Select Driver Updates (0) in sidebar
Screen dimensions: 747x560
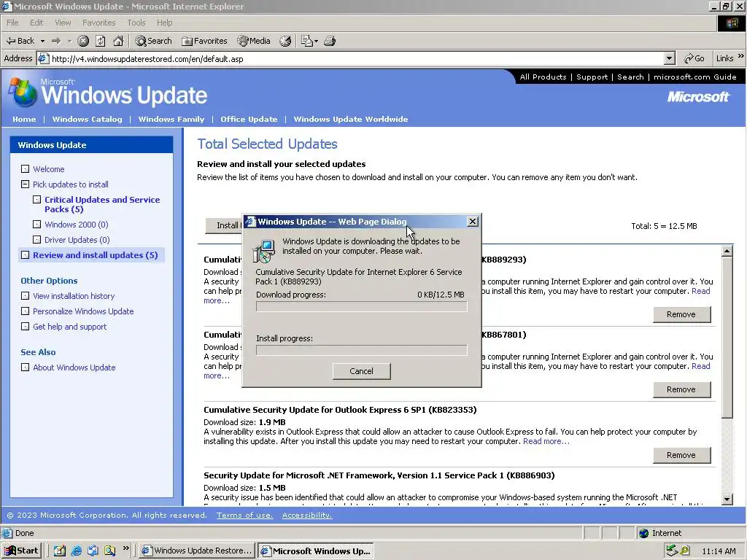[x=77, y=239]
